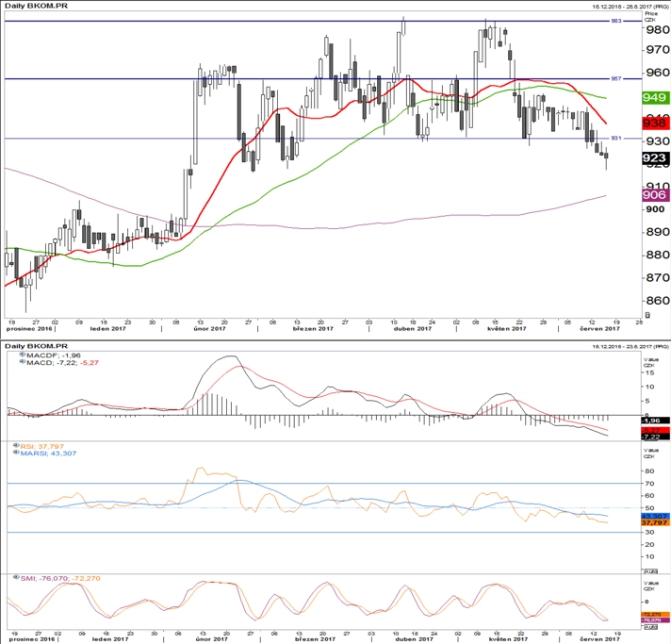Click the květen 2017 label on price time axis
This screenshot has width=671, height=644.
click(x=507, y=328)
